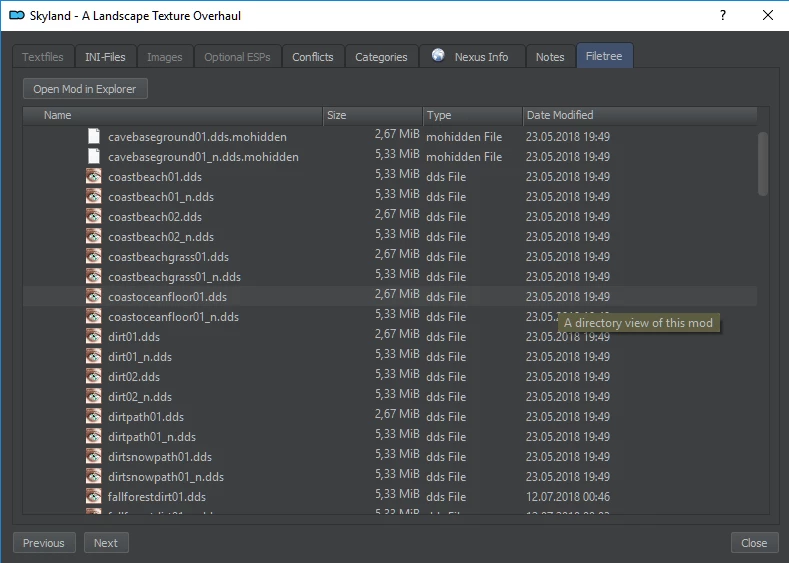
Task: Select file coastbeachgrass01.dds
Action: 169,257
